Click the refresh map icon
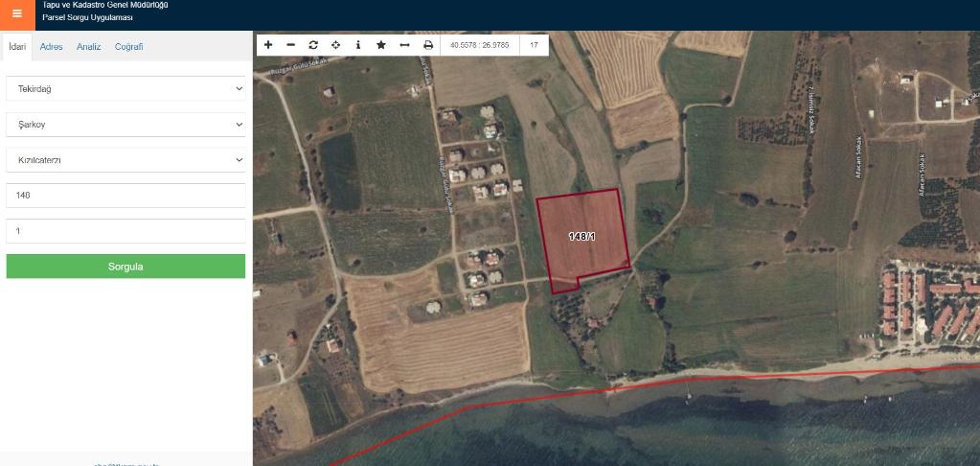This screenshot has width=980, height=466. click(x=313, y=45)
